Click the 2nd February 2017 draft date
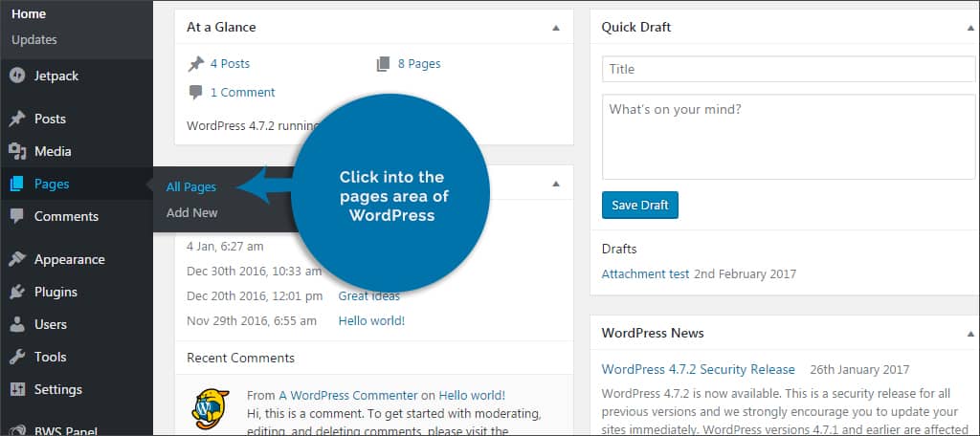The height and width of the screenshot is (436, 980). point(745,273)
